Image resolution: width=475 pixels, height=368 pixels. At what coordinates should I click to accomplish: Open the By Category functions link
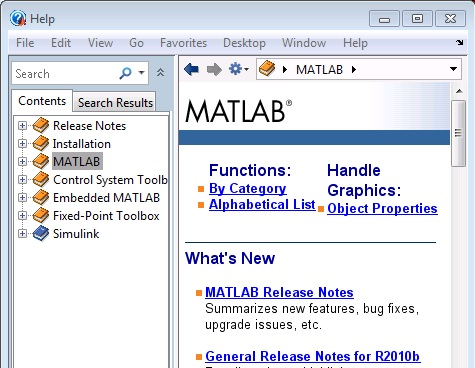[x=247, y=188]
